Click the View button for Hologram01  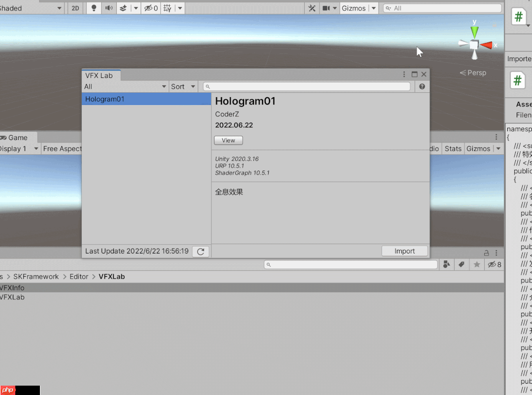(x=228, y=140)
